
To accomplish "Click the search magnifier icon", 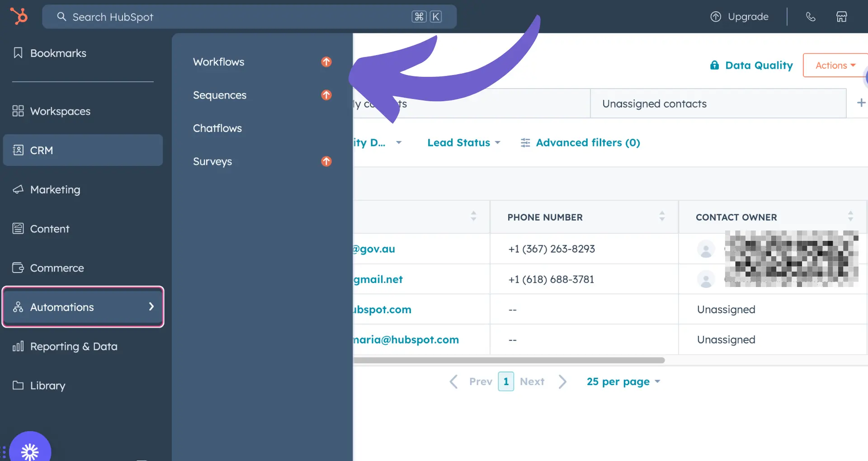I will (61, 17).
